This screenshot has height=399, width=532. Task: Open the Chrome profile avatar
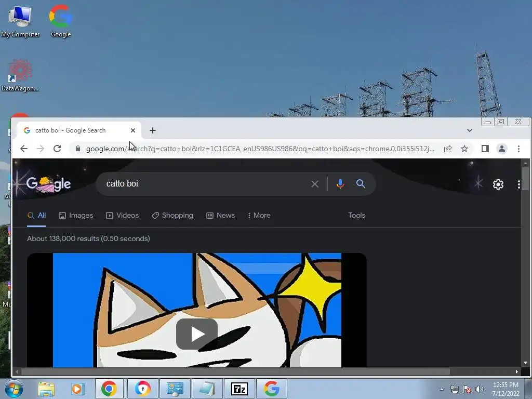click(502, 149)
